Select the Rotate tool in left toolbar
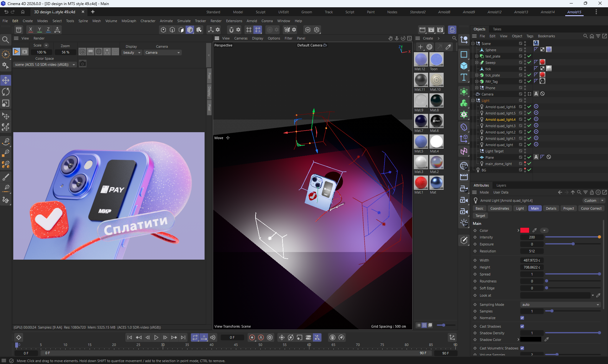Screen dimensions: 608x364 [6, 92]
